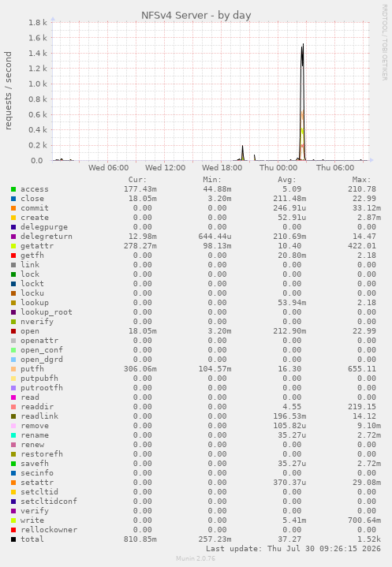This screenshot has width=392, height=567.
Task: Click the Avg: column header
Action: pos(287,180)
